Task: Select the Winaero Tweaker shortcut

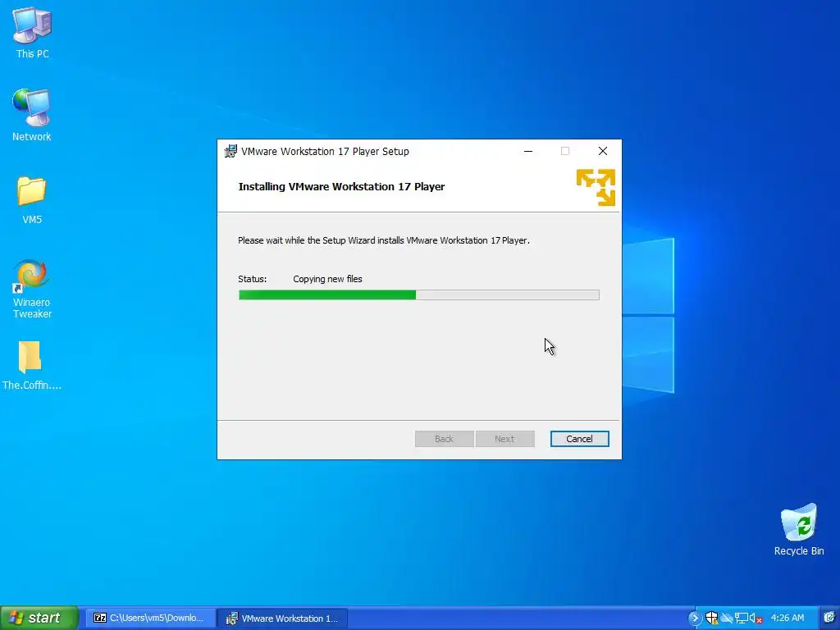Action: 32,289
